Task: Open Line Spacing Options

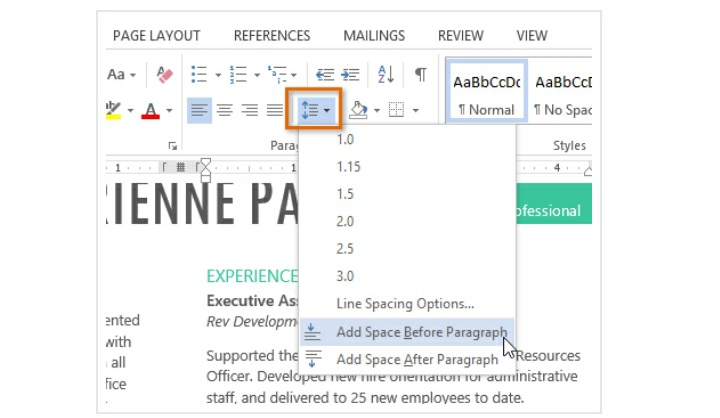Action: tap(405, 304)
